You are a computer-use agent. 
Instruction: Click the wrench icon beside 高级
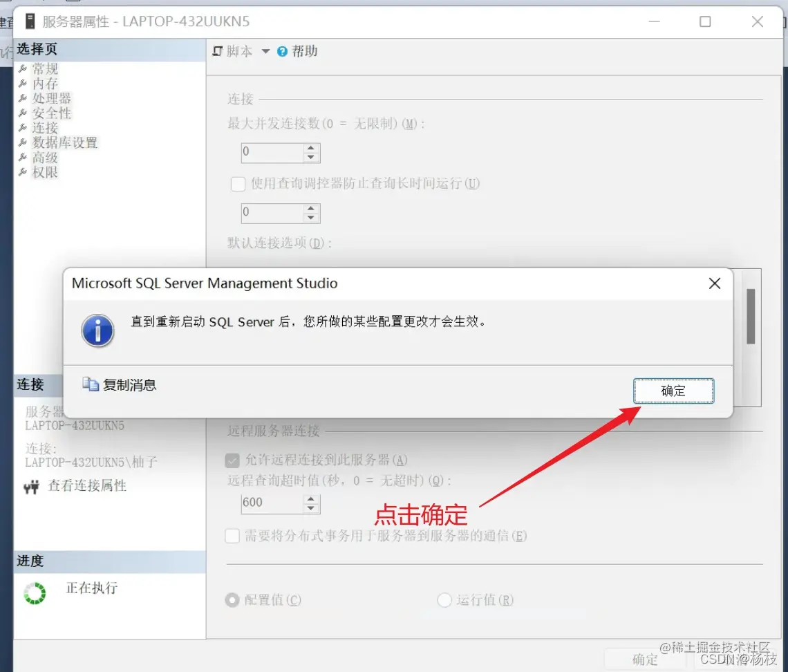pos(23,158)
